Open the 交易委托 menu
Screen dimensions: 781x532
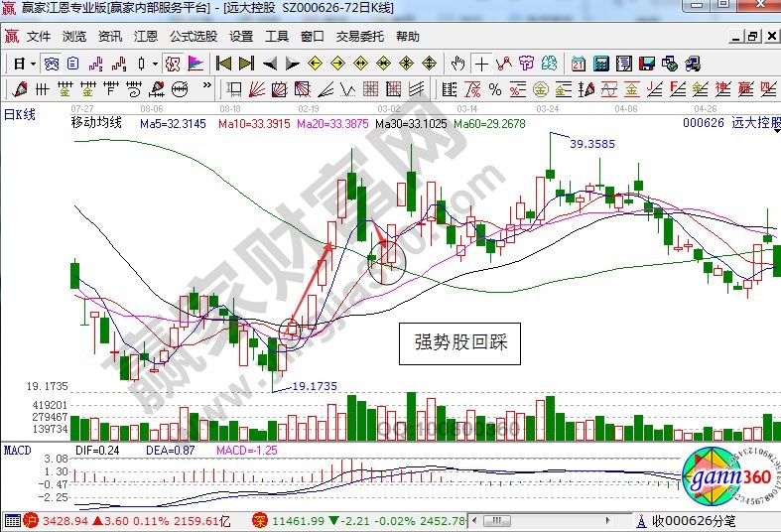tap(359, 37)
